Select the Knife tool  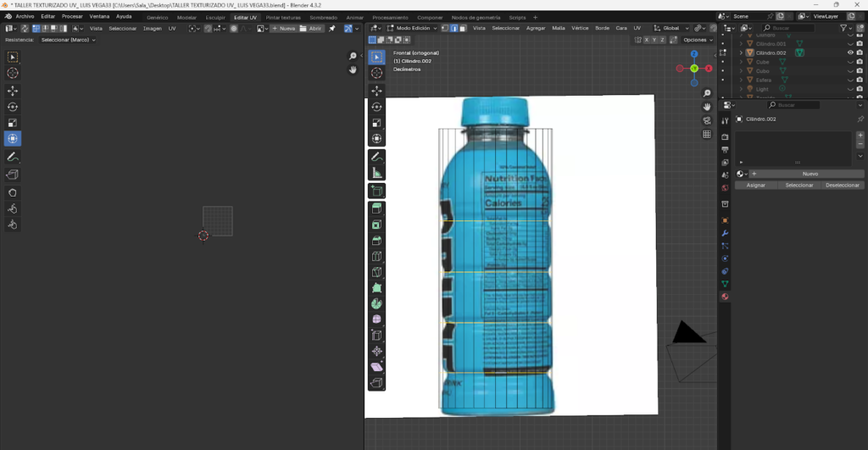pos(376,272)
